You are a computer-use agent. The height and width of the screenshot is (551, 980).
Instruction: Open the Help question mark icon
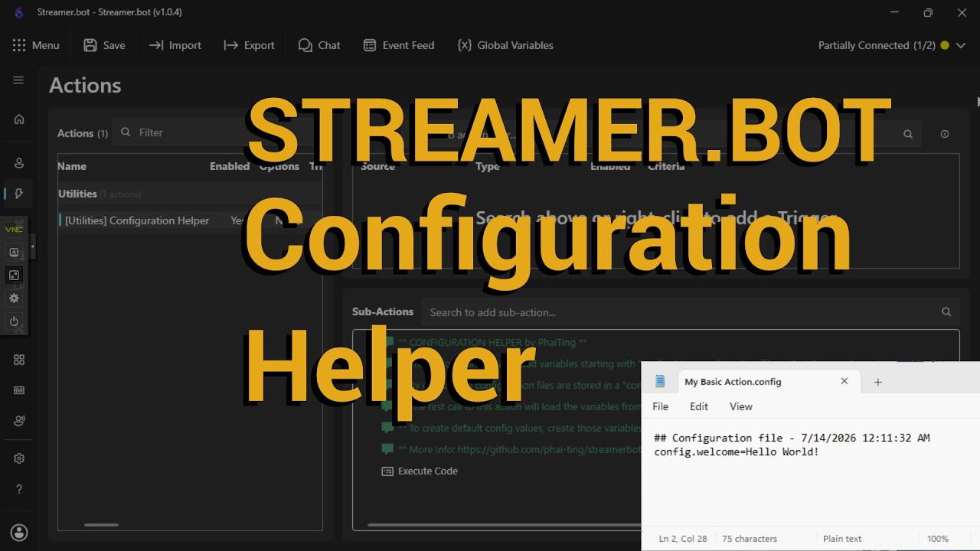click(x=19, y=489)
